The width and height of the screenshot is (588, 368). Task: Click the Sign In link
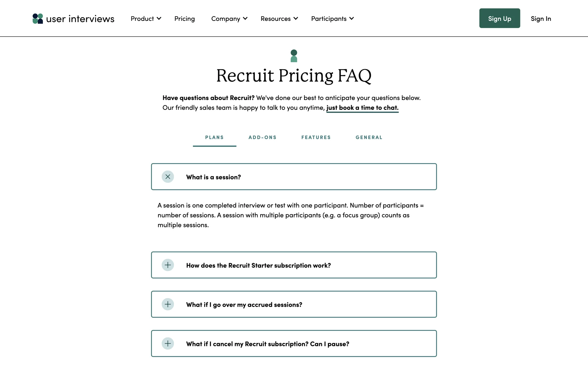coord(541,19)
